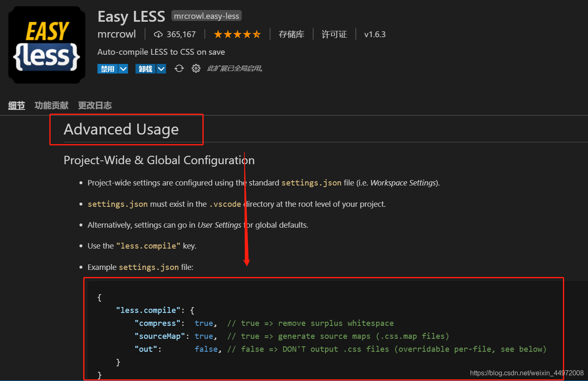This screenshot has width=588, height=381.
Task: Click the 卸载 (Uninstall) button
Action: click(x=146, y=69)
